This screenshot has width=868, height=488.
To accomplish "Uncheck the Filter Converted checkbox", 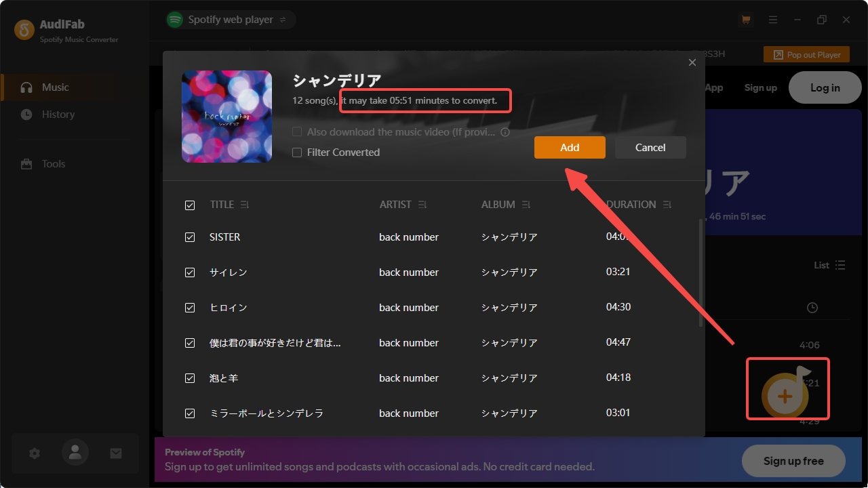I will 296,152.
